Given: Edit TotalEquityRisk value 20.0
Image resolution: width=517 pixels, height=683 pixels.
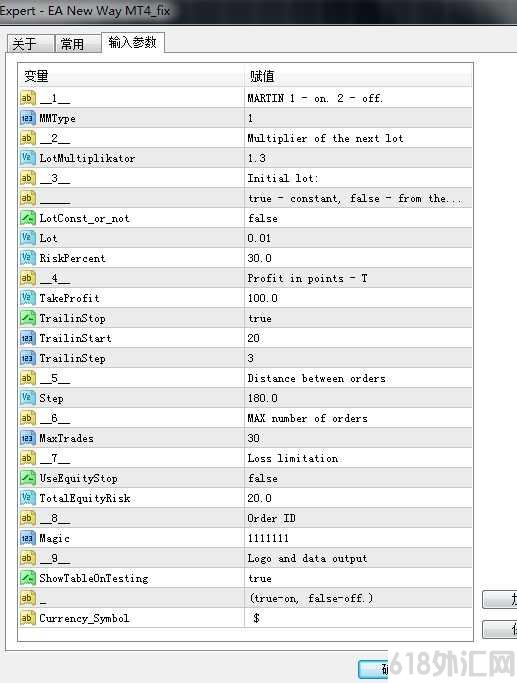Looking at the screenshot, I should point(358,498).
